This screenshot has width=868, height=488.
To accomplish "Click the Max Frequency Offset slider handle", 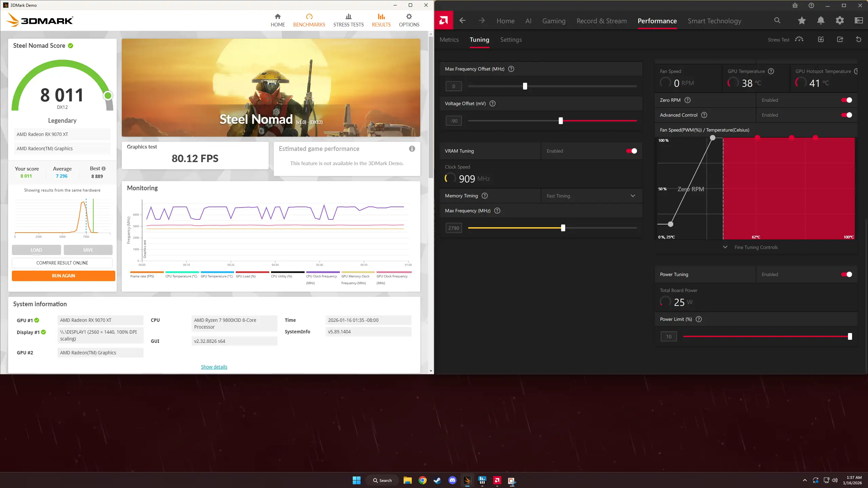I will (525, 86).
